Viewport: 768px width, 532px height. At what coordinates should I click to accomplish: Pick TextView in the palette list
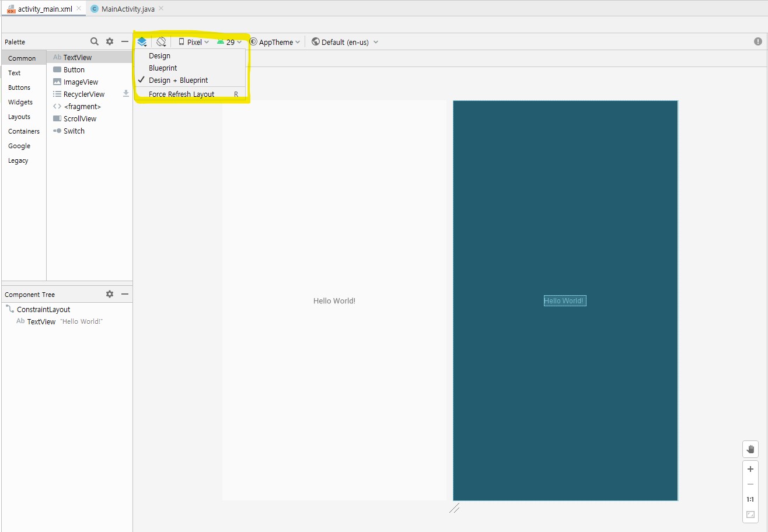tap(90, 57)
